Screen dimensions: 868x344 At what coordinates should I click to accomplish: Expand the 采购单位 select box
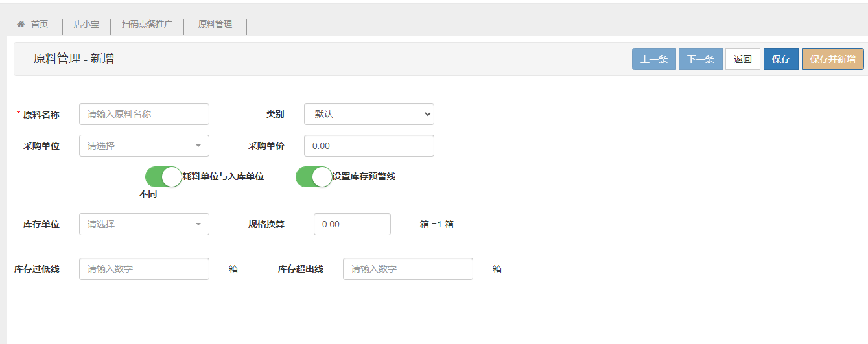(144, 146)
